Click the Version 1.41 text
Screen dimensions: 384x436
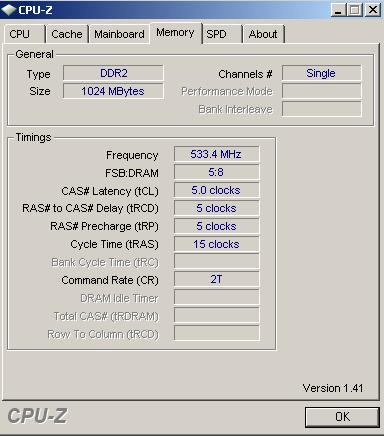pos(333,388)
